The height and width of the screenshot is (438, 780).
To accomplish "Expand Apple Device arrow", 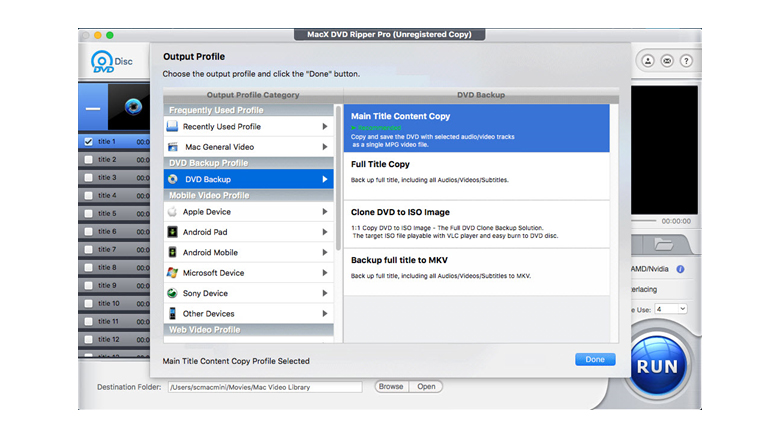I will [324, 212].
